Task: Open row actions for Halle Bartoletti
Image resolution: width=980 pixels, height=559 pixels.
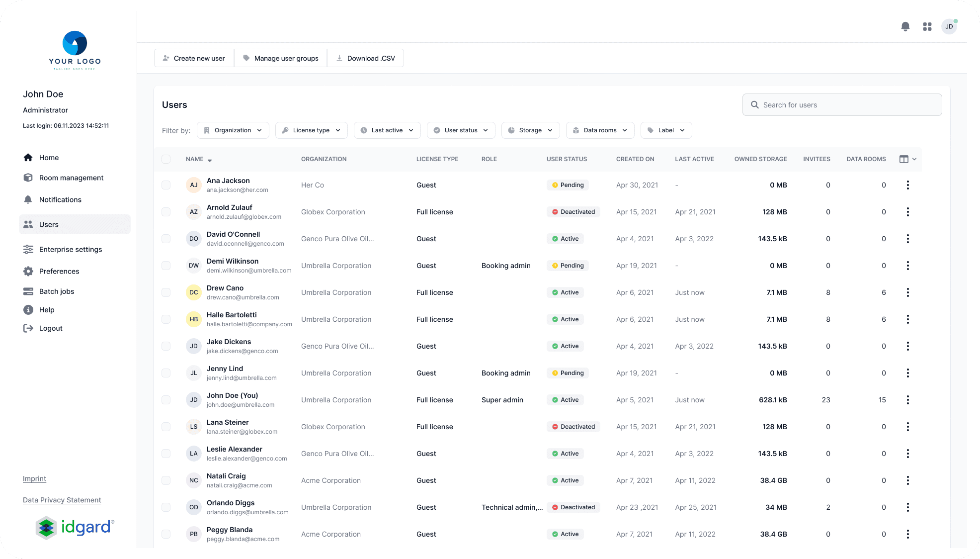Action: (908, 319)
